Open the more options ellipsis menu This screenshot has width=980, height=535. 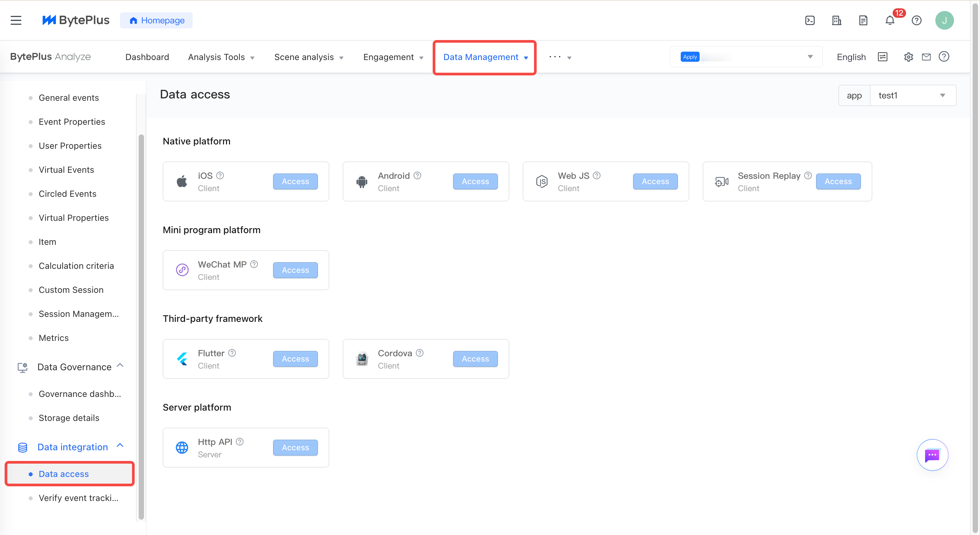560,57
